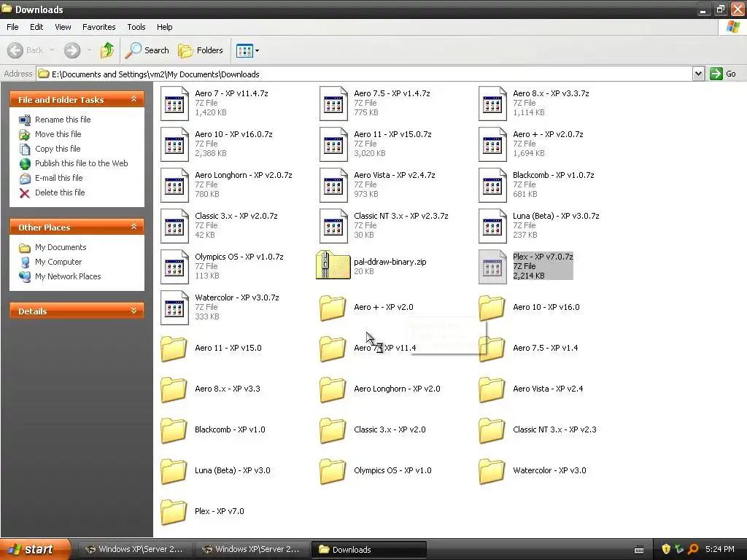Click Move this file link
Viewport: 747px width, 560px height.
coord(58,134)
